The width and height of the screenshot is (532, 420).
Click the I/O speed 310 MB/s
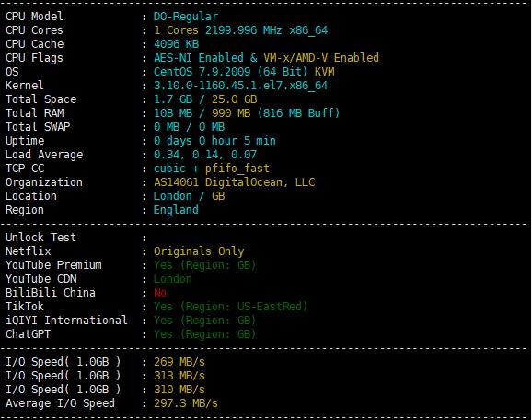(x=179, y=390)
